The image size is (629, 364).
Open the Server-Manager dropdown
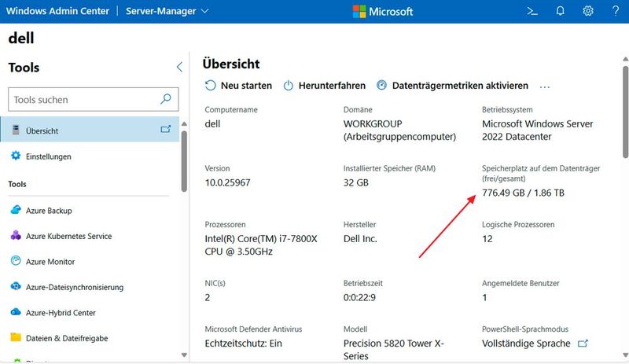167,11
